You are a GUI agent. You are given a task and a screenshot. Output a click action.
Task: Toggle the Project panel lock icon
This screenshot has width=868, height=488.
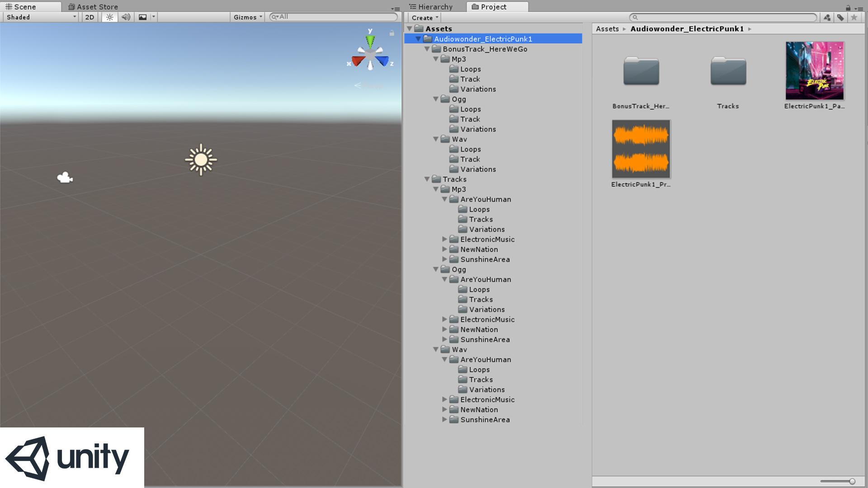coord(848,8)
